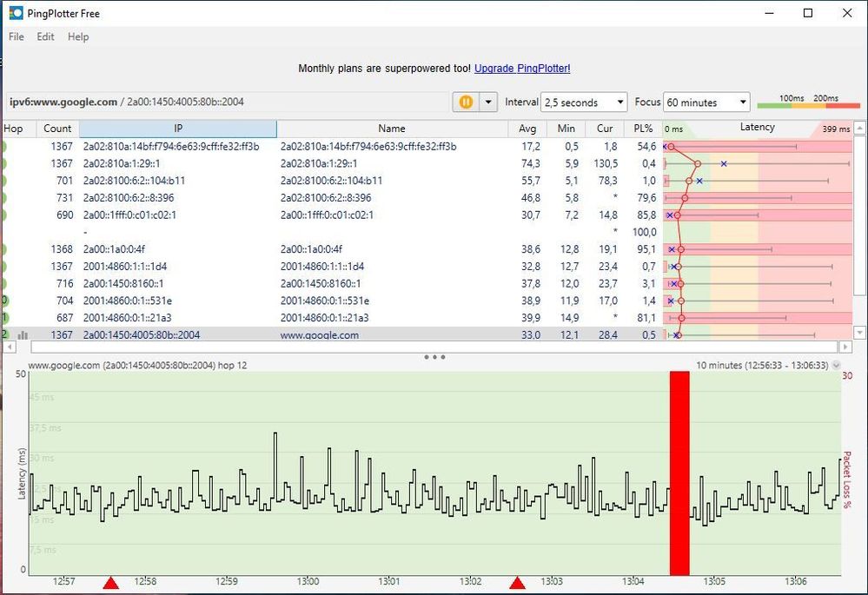
Task: Click the 399 ms latency scale maximum label
Action: pos(835,129)
